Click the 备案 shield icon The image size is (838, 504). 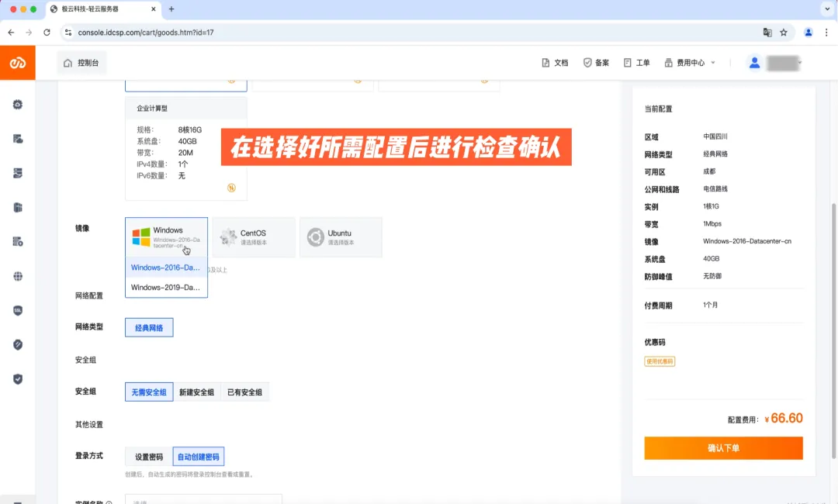(x=587, y=63)
